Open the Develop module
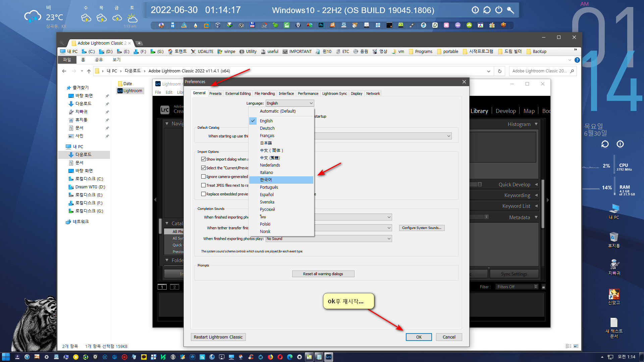644x362 pixels. click(x=505, y=111)
